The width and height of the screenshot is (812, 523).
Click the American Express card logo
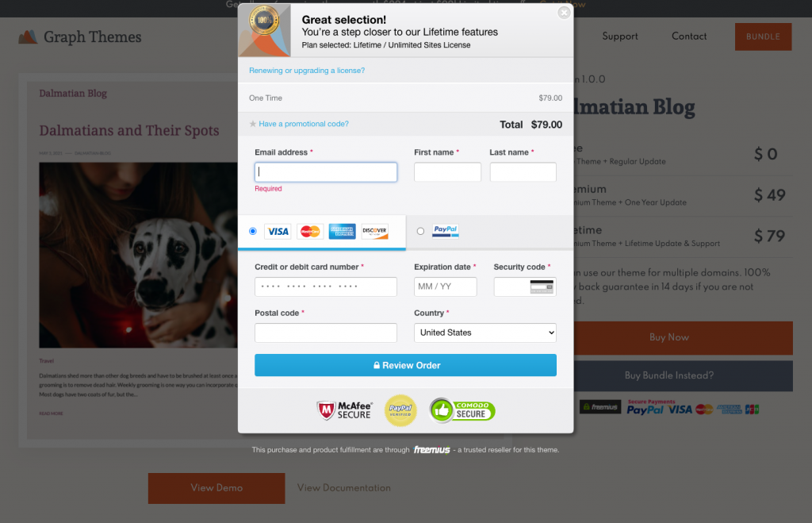(x=343, y=231)
